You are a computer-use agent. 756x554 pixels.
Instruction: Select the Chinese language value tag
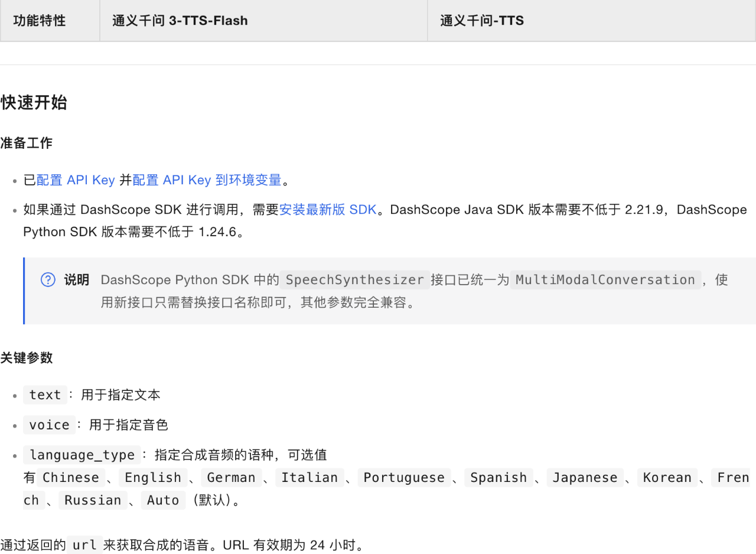point(70,477)
